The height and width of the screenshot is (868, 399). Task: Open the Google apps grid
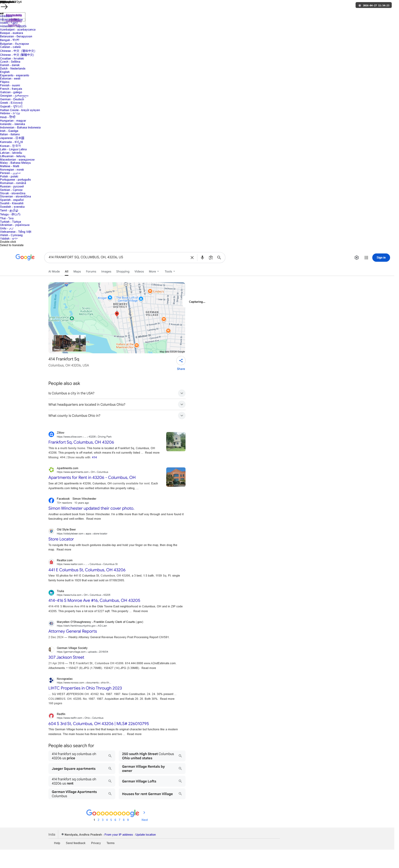(366, 258)
